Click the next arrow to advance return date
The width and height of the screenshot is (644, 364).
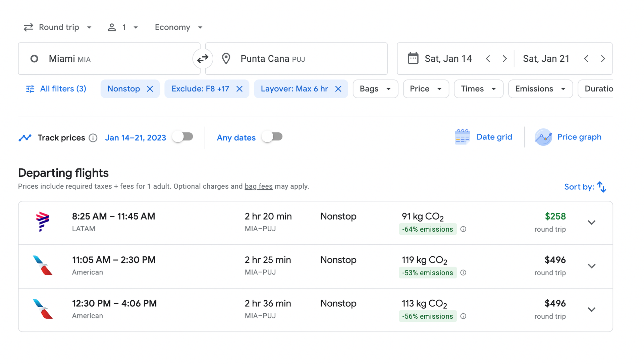tap(603, 58)
